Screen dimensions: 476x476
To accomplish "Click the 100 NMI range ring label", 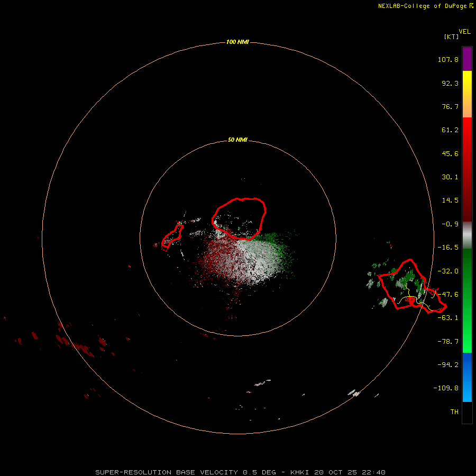I will coord(237,42).
